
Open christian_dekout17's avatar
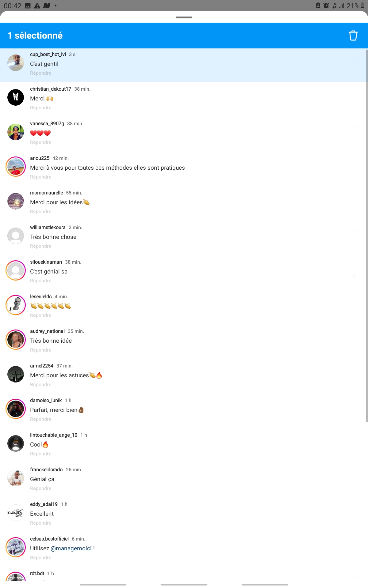16,97
